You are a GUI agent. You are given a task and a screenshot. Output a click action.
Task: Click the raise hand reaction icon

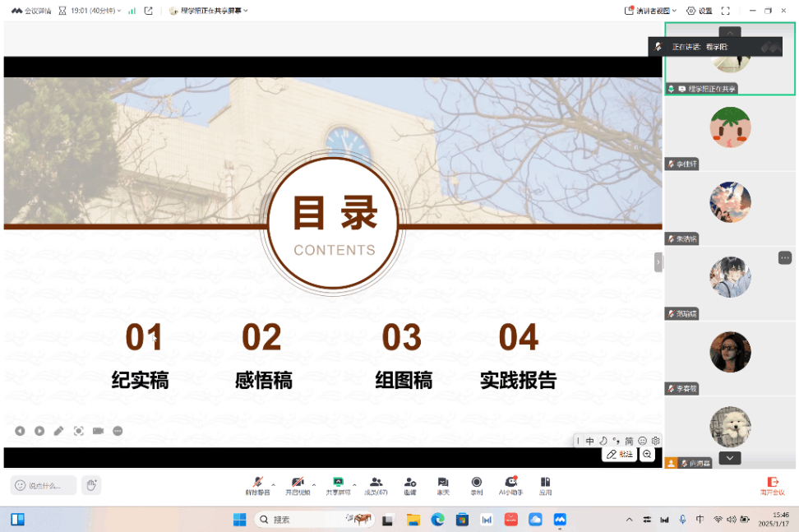coord(91,485)
